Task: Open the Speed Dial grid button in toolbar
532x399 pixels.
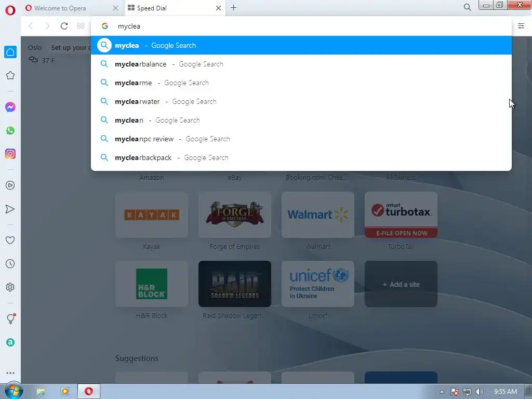Action: point(81,26)
